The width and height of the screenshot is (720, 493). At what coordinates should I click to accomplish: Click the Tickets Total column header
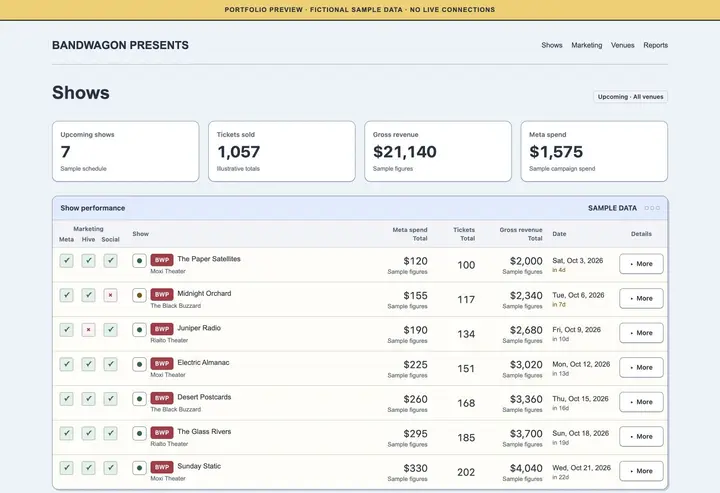coord(464,234)
